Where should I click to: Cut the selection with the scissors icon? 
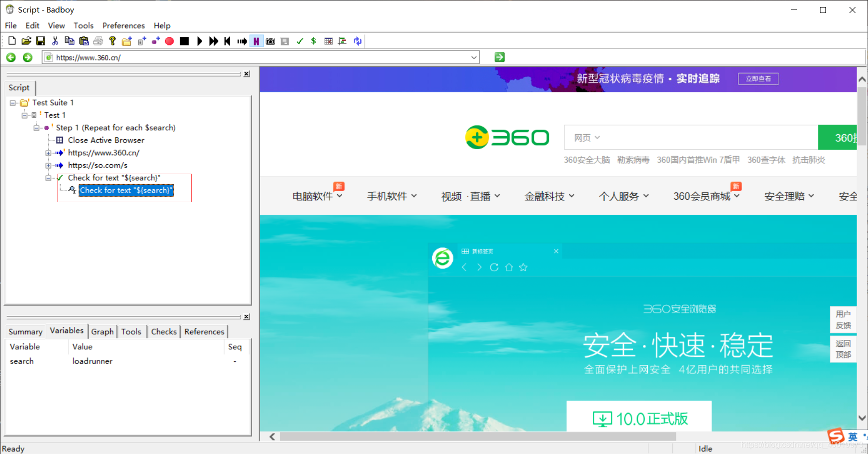pyautogui.click(x=55, y=41)
